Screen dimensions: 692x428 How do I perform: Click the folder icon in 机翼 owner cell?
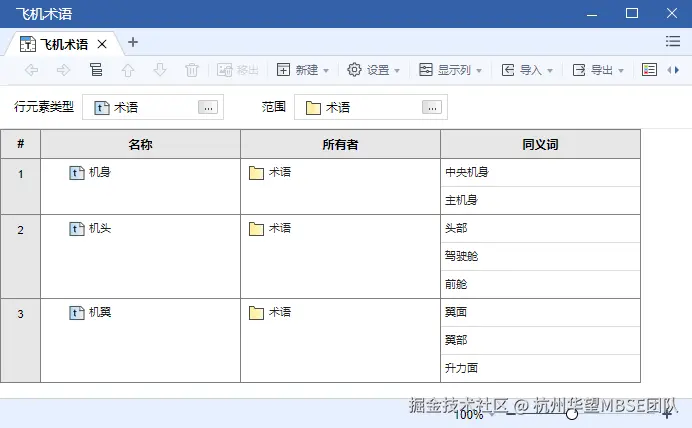pos(256,312)
